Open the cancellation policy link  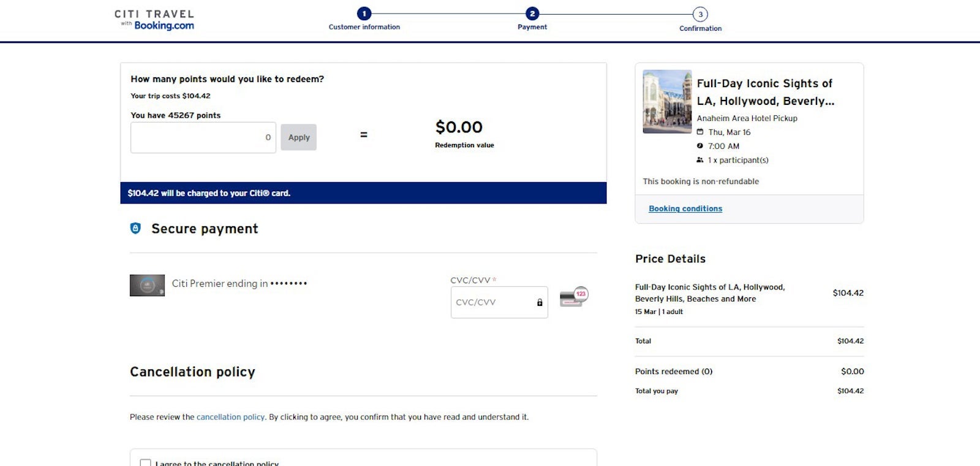pos(230,417)
